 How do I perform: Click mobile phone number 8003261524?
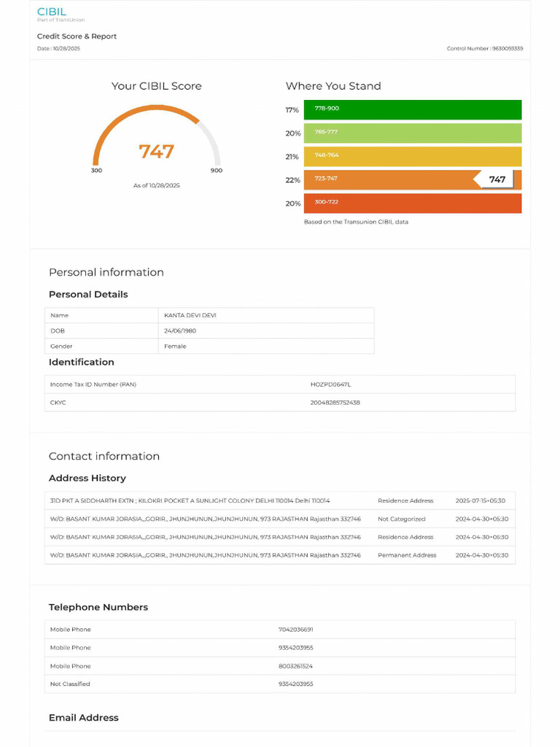coord(296,666)
